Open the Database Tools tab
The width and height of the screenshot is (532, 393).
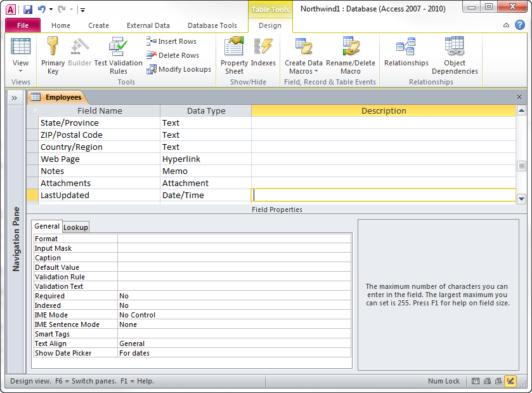(212, 25)
